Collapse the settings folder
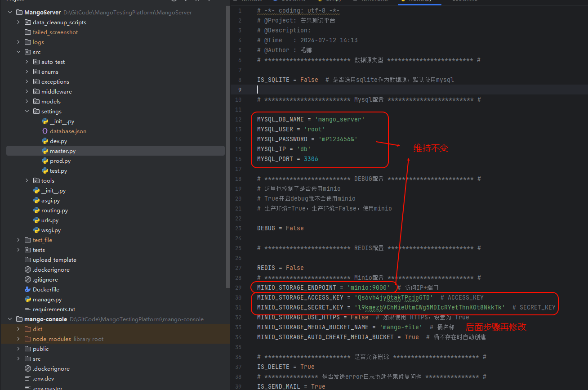 pyautogui.click(x=27, y=111)
